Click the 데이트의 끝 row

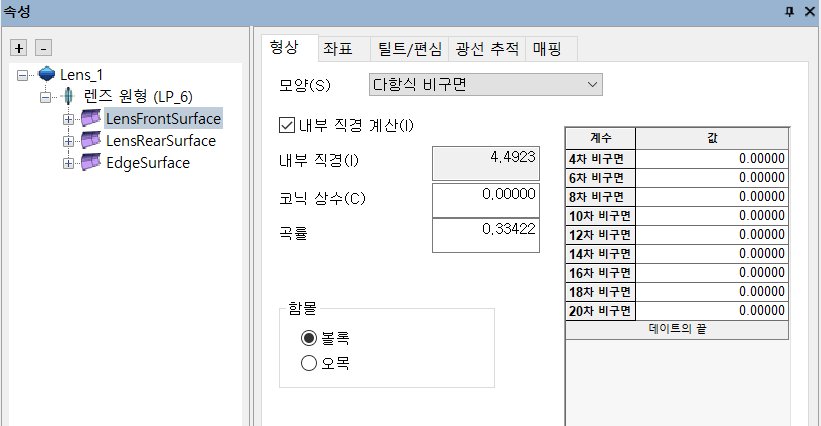point(677,329)
